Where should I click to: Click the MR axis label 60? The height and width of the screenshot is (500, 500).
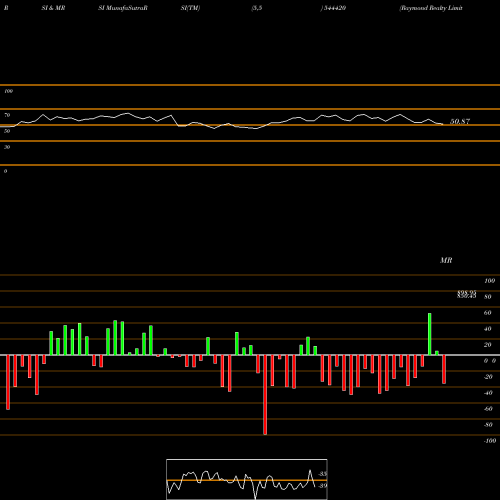tap(487, 313)
